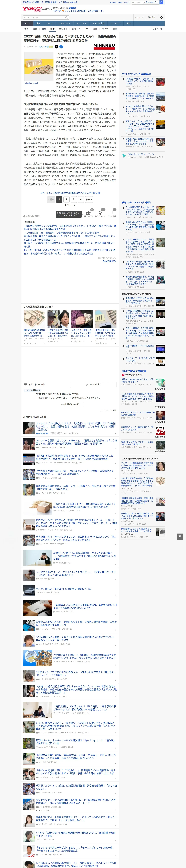
Task: Open the 科学 category tab
Action: (95, 29)
